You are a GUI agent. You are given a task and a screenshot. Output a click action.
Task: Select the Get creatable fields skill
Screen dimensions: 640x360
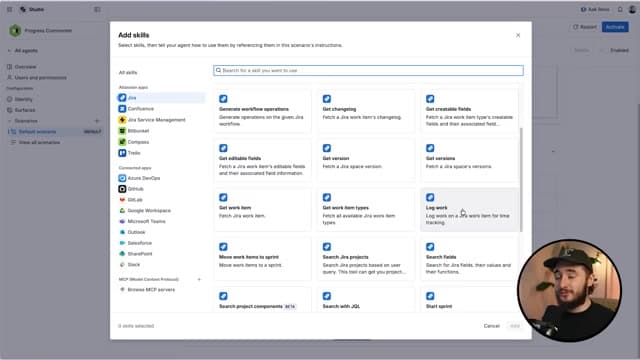469,111
